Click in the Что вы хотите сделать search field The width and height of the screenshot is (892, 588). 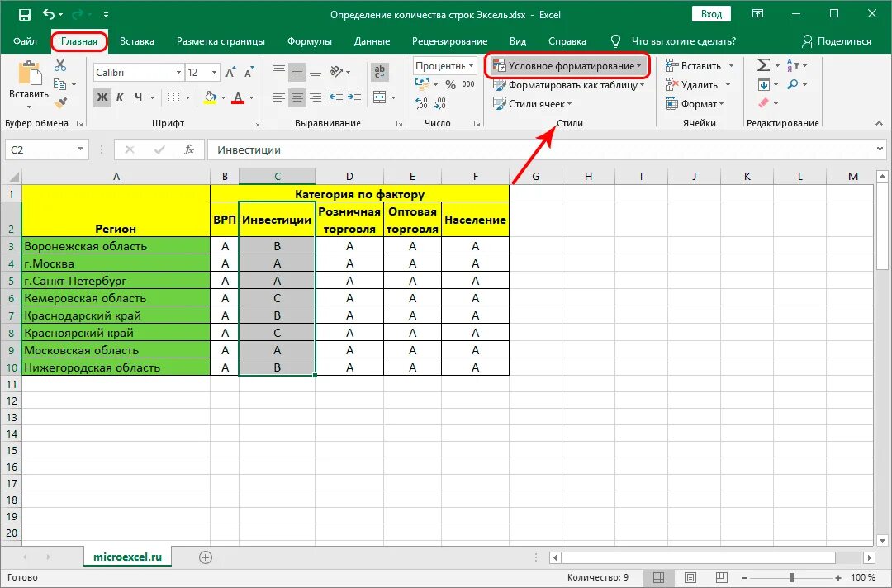[x=683, y=41]
